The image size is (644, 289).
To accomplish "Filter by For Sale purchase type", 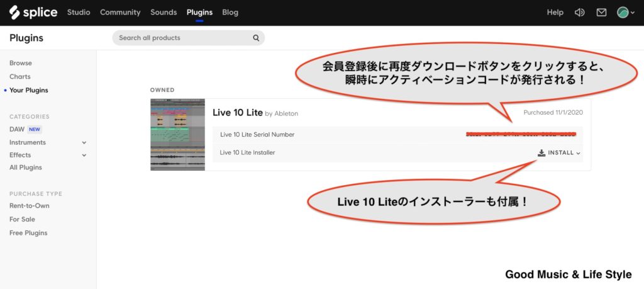I will [22, 219].
